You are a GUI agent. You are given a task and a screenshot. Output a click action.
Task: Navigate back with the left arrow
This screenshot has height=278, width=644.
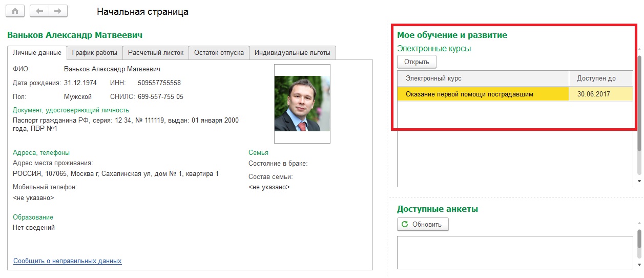(x=39, y=11)
